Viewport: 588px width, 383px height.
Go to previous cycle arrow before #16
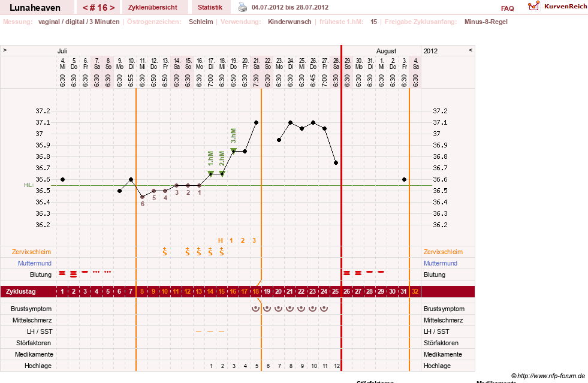[85, 8]
